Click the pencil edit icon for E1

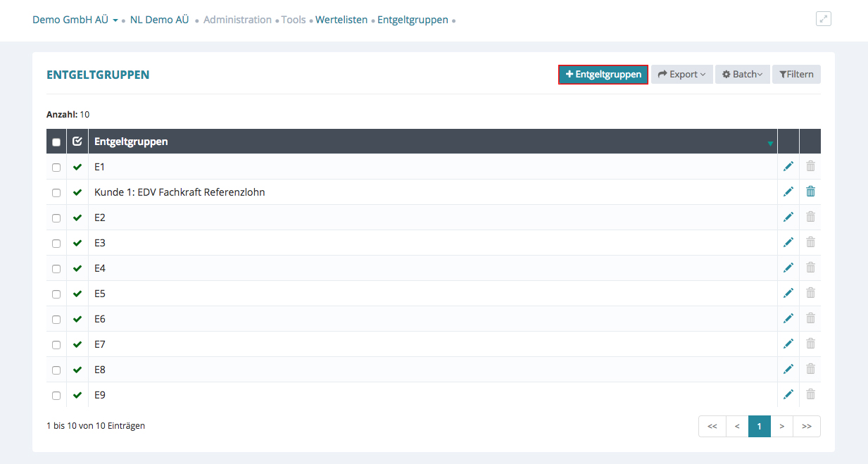click(788, 166)
